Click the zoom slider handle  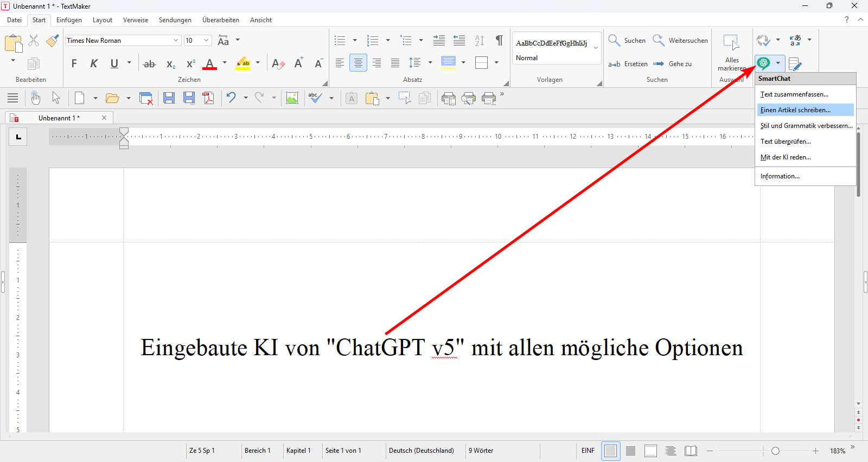tap(775, 451)
